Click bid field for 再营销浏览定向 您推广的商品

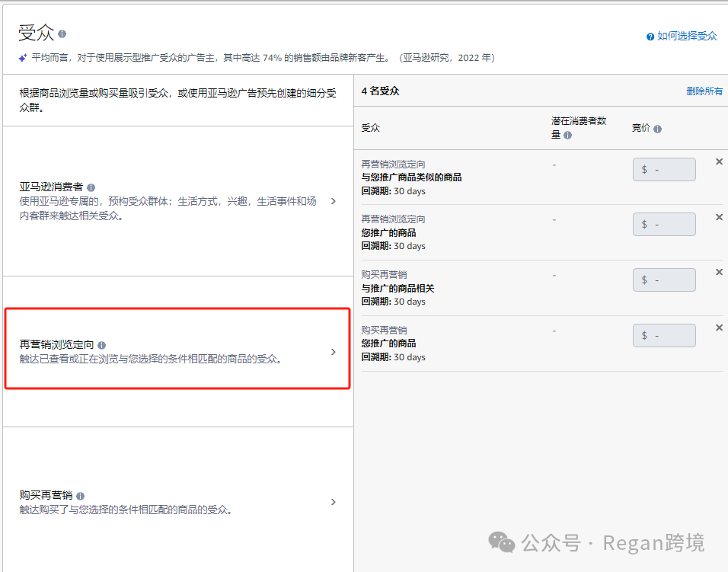pos(664,224)
